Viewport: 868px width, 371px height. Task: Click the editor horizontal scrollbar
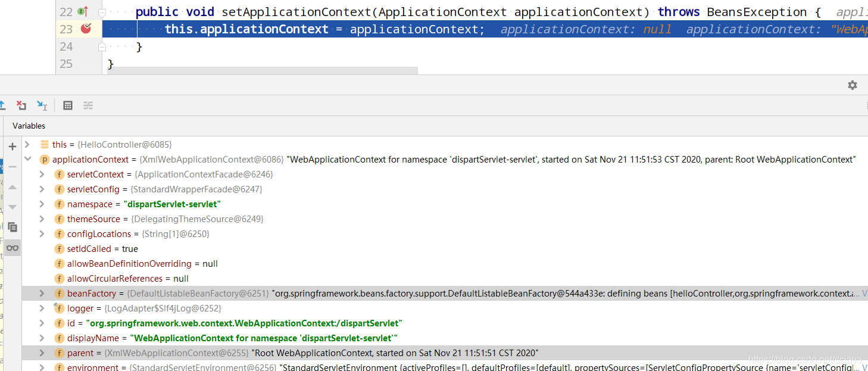click(x=263, y=70)
